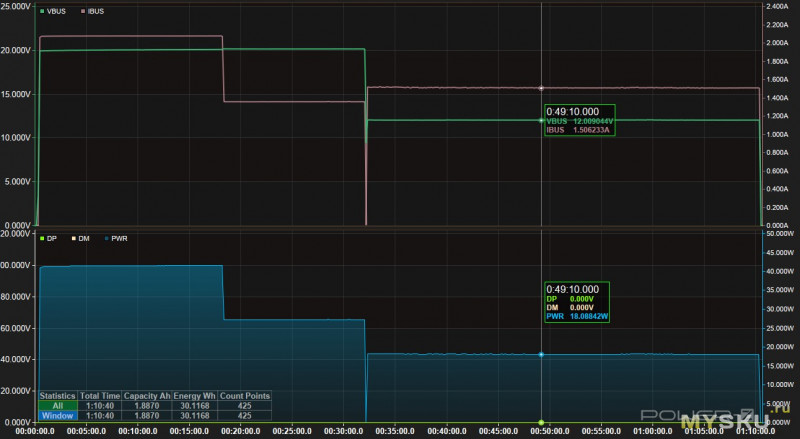Viewport: 800px width, 439px height.
Task: Toggle the PWR legend entry
Action: 116,238
